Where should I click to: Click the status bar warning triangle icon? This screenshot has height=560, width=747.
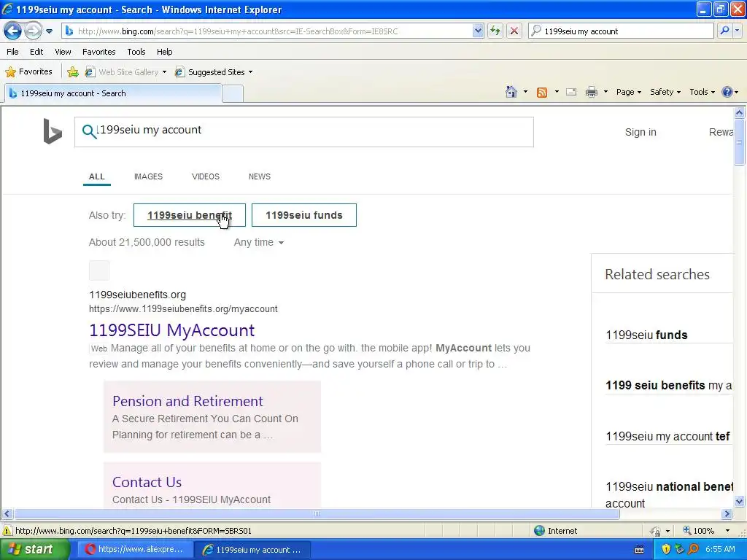click(x=7, y=531)
